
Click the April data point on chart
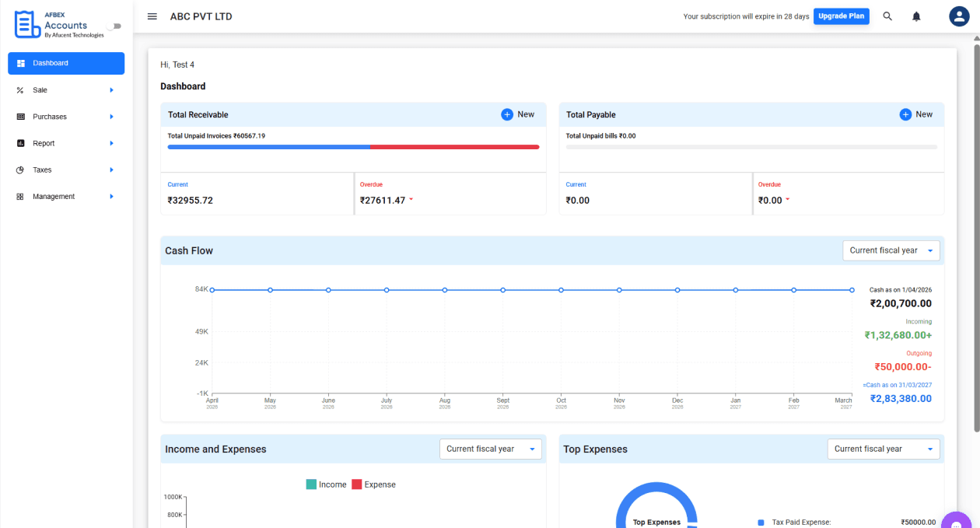tap(212, 290)
